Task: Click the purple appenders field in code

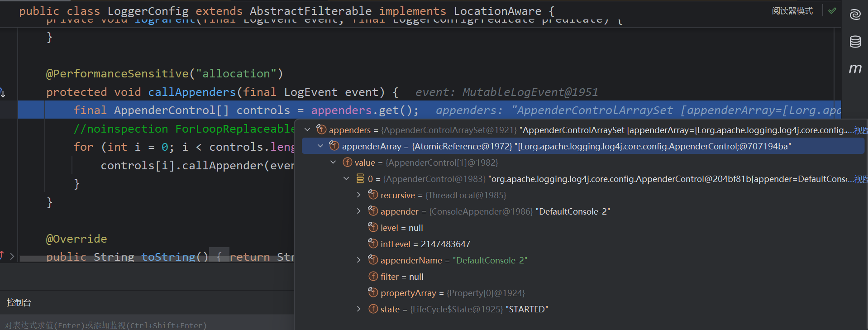Action: tap(341, 110)
